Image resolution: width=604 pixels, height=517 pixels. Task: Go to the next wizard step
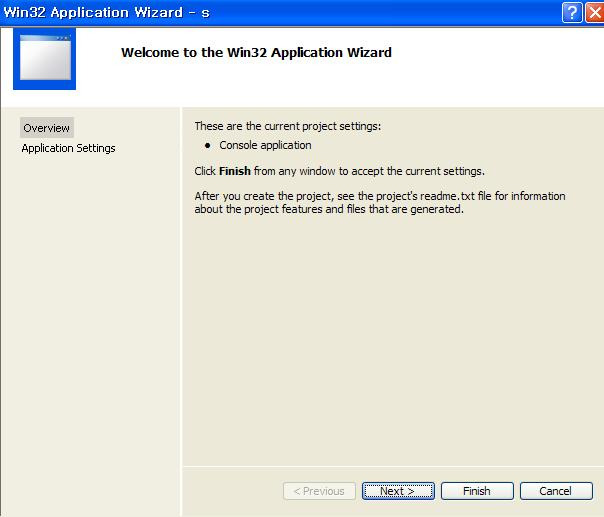[x=398, y=491]
